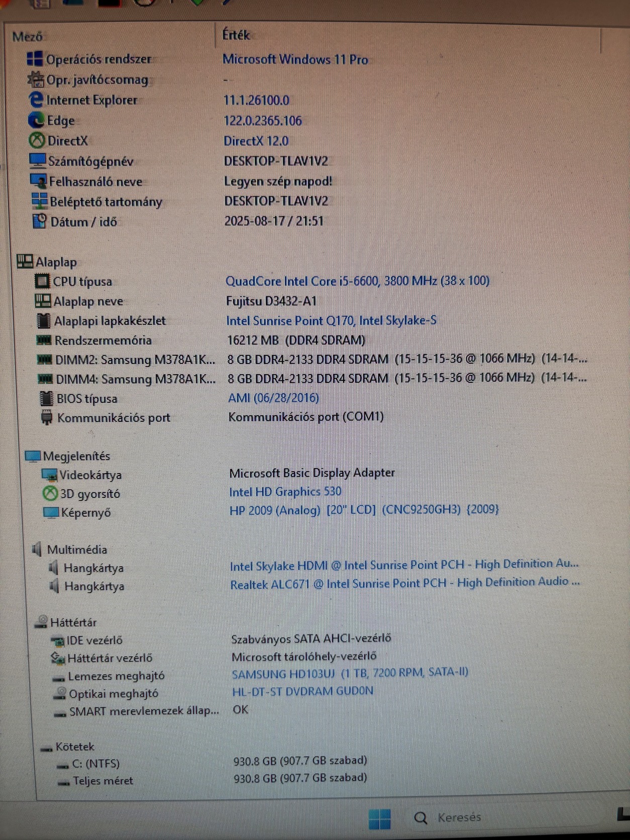Click the service pack icon beside Opr. javítócsomag

pos(36,79)
